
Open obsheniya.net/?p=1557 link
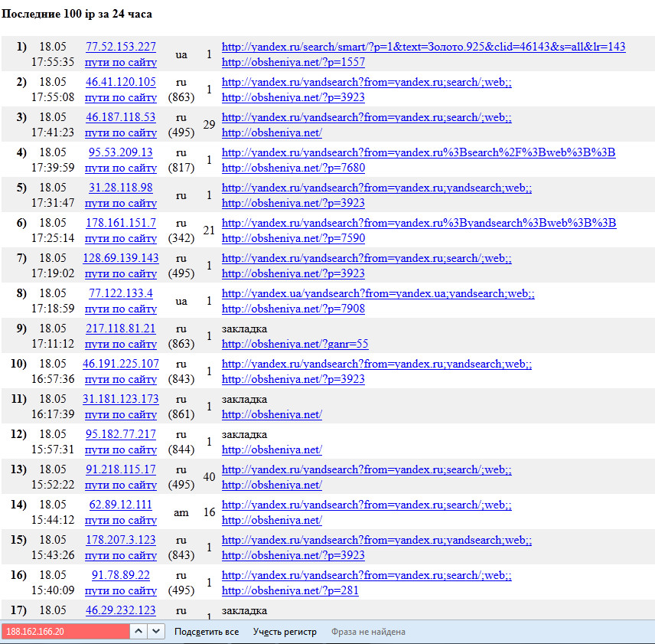[293, 62]
